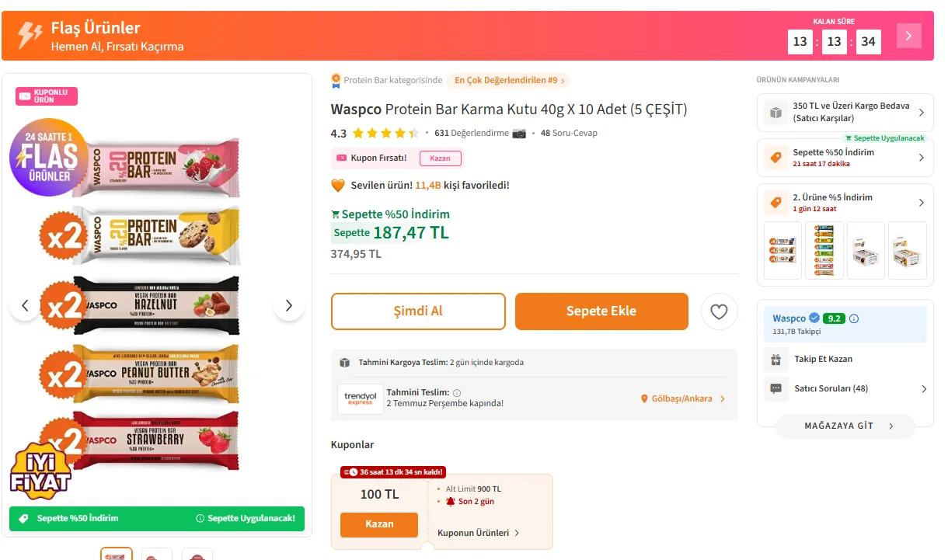Expand the 2. Ürüne %5 İndirim campaign
The width and height of the screenshot is (948, 560).
click(x=845, y=203)
